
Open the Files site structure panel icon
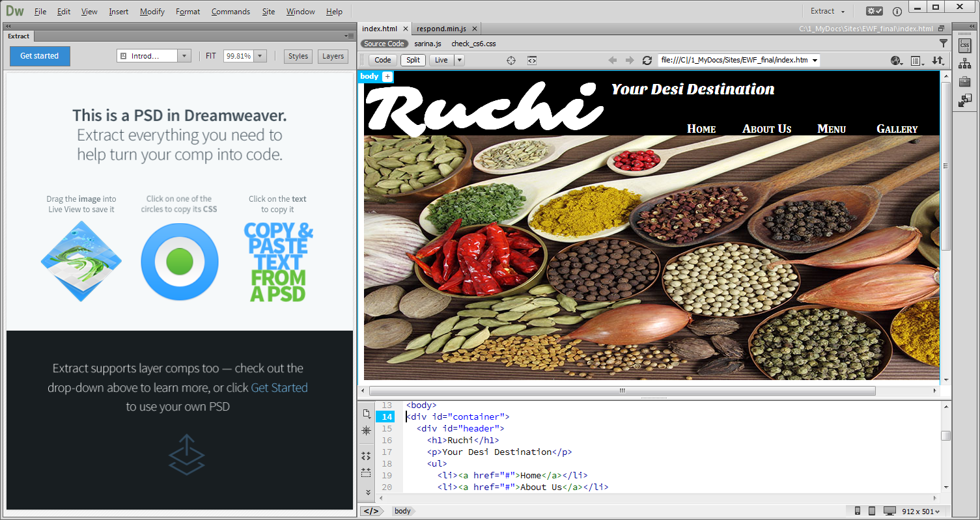[x=964, y=63]
